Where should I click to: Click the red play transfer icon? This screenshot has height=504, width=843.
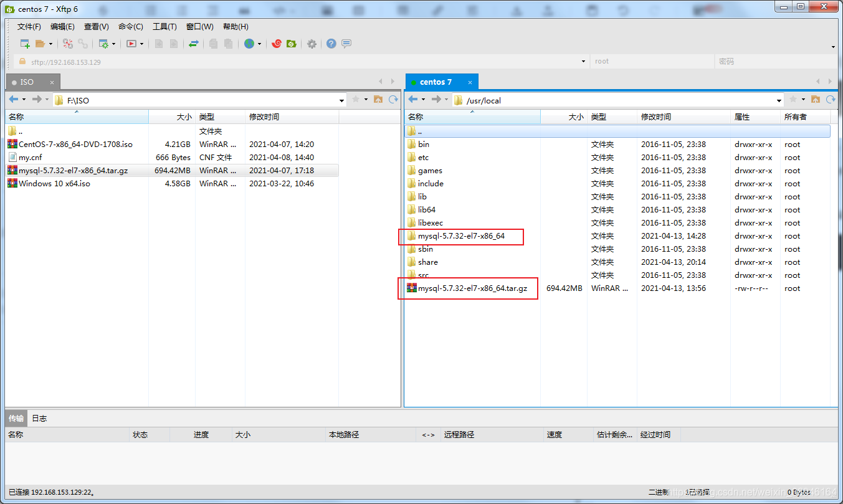click(x=131, y=44)
